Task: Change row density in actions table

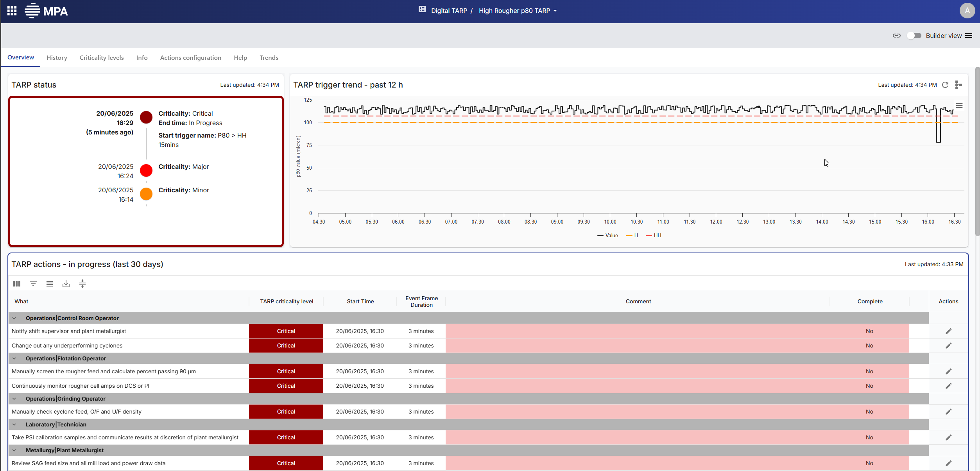Action: [x=50, y=284]
